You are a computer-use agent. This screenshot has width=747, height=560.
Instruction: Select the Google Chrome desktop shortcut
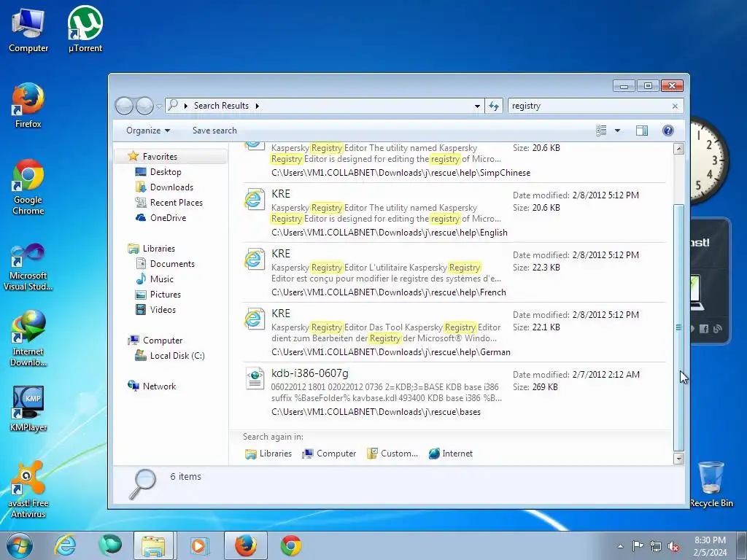(28, 187)
